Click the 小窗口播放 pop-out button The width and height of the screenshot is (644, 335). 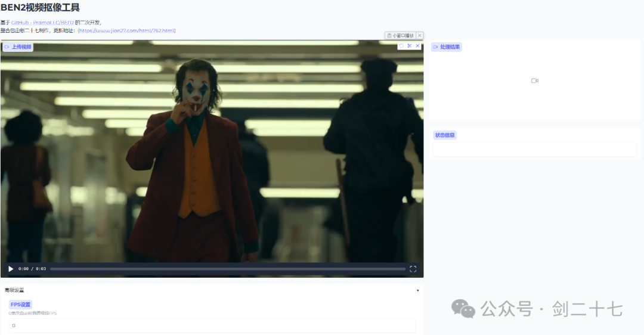tap(401, 36)
